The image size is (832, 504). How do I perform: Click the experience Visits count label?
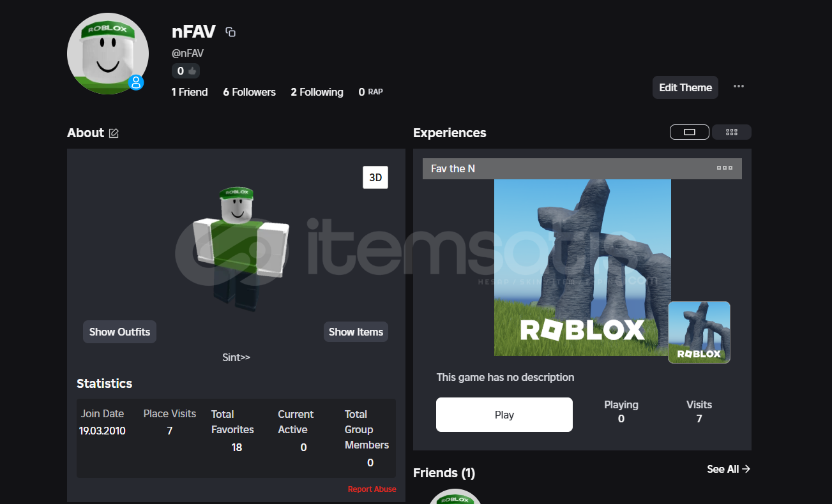pyautogui.click(x=699, y=404)
